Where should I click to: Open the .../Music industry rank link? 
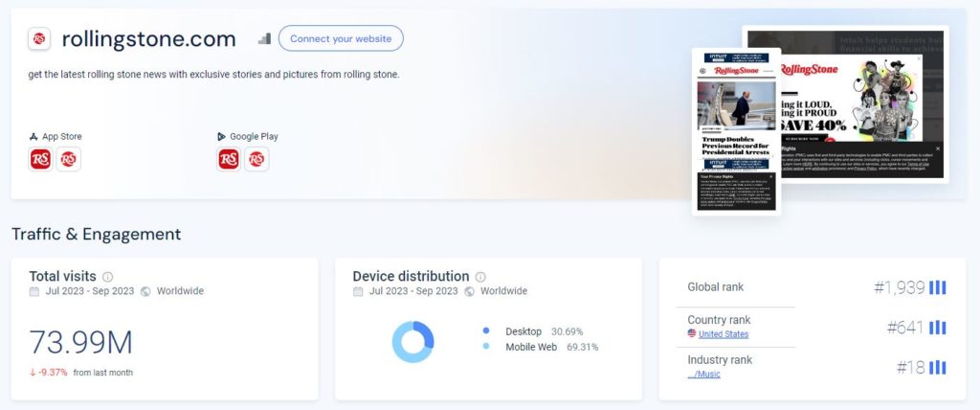[703, 375]
